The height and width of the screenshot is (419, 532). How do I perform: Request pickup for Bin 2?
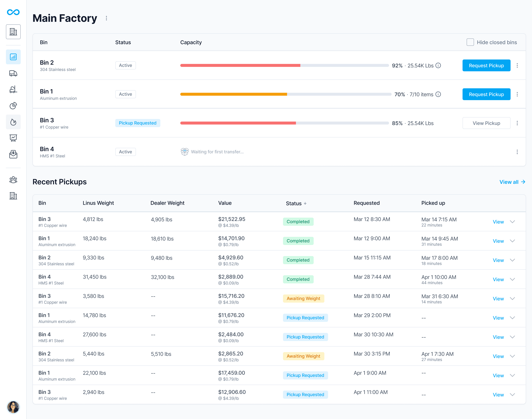tap(486, 66)
